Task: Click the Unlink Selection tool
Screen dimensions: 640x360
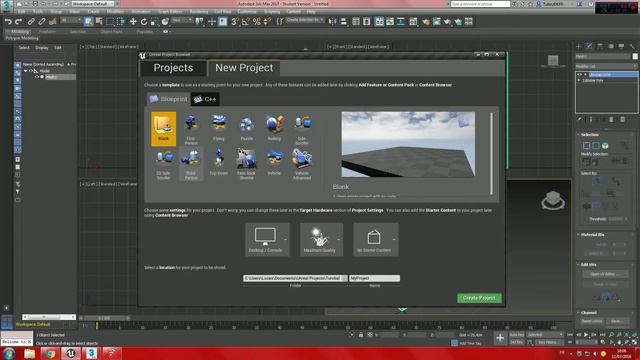Action: pyautogui.click(x=42, y=22)
